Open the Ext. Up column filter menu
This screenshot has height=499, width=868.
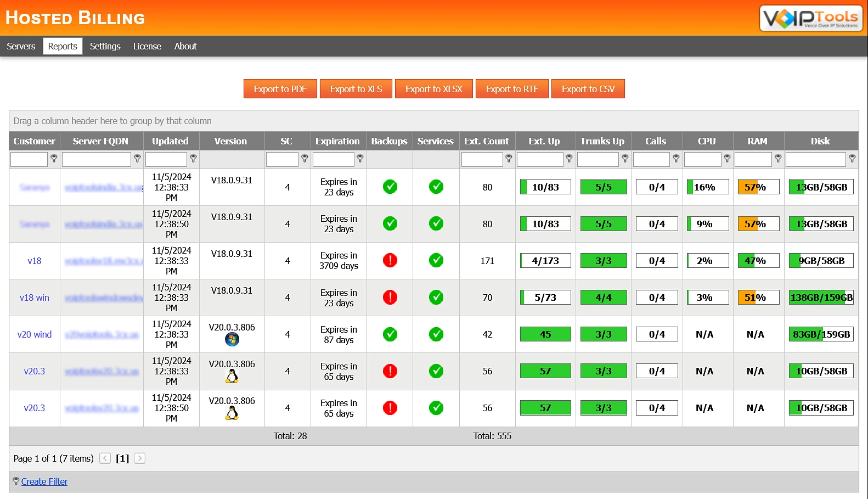point(569,159)
